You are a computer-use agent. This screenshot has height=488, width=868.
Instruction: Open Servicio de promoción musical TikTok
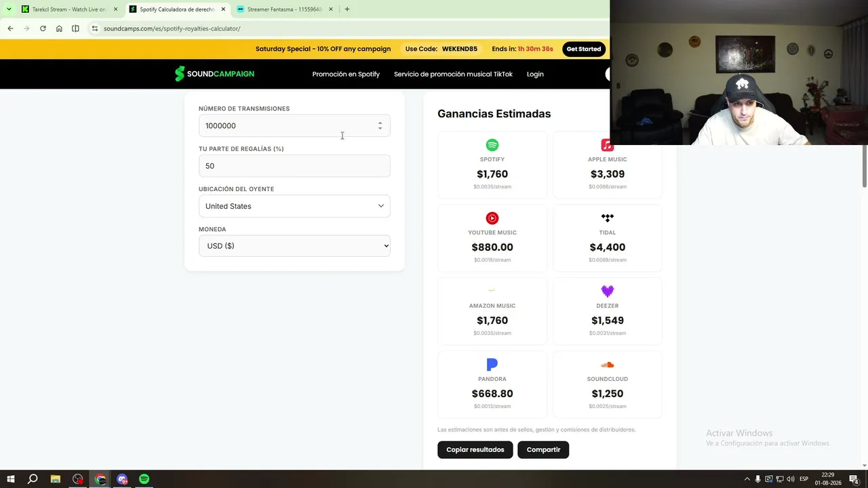453,74
